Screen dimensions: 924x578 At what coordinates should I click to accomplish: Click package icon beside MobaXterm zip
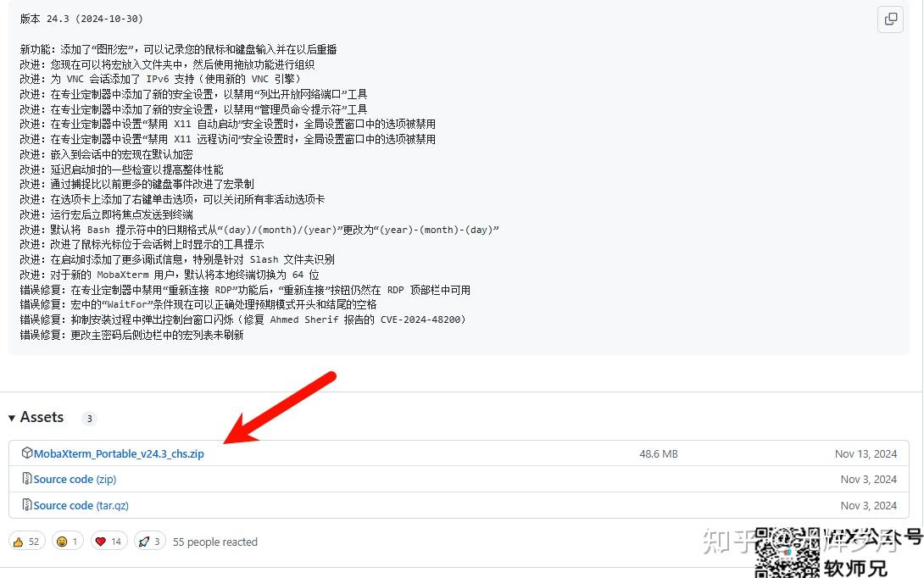(26, 453)
